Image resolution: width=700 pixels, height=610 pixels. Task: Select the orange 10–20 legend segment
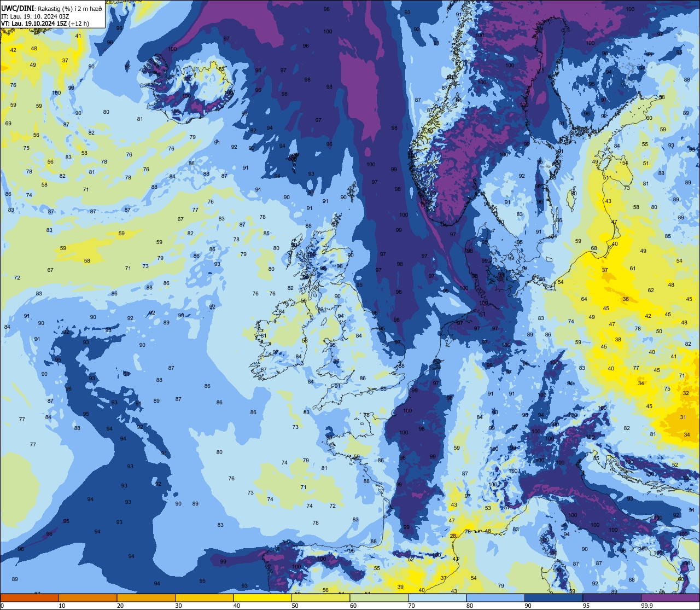87,597
